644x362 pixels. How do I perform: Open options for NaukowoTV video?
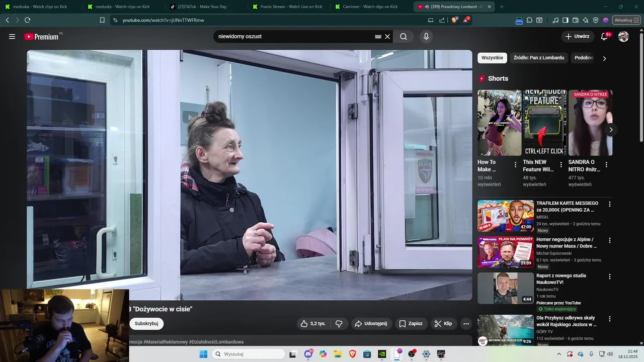coord(610,277)
